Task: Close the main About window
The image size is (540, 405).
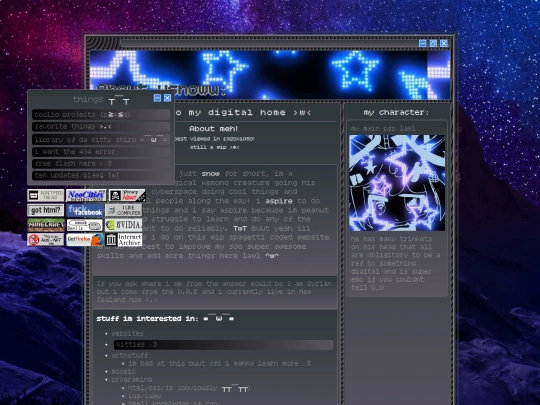Action: (444, 43)
